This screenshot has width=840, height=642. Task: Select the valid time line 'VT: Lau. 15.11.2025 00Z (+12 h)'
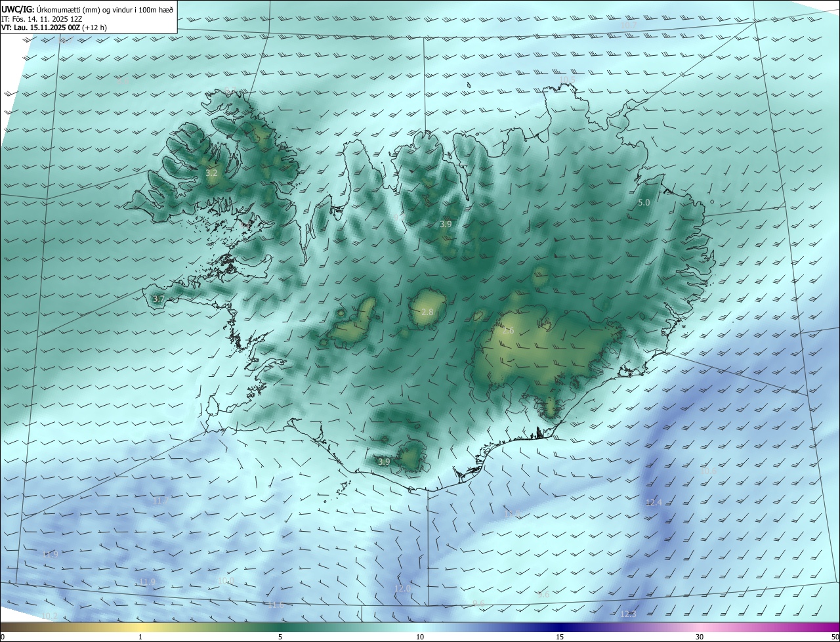click(55, 28)
